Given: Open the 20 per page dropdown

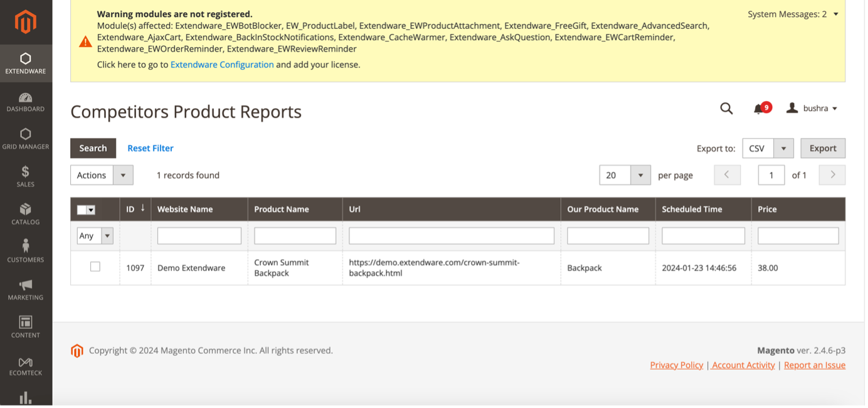Looking at the screenshot, I should (x=625, y=175).
